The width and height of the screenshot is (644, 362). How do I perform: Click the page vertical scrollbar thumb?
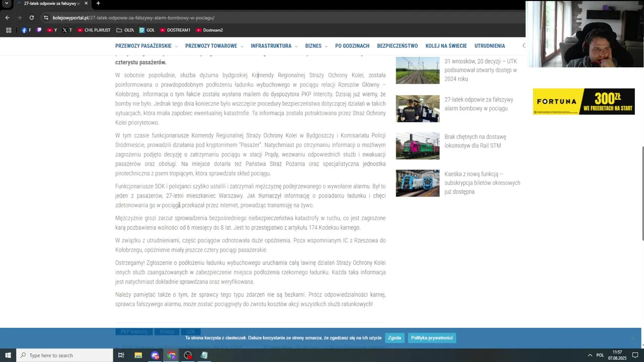641,193
